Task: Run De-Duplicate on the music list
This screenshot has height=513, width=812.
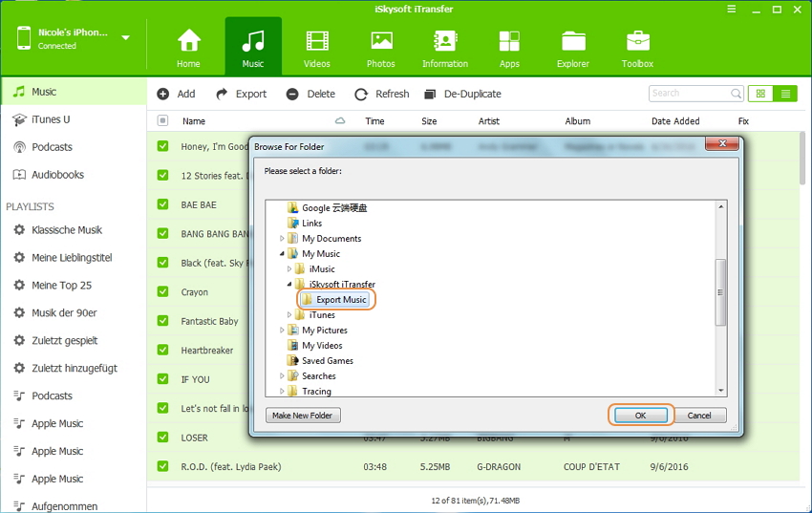Action: coord(462,94)
